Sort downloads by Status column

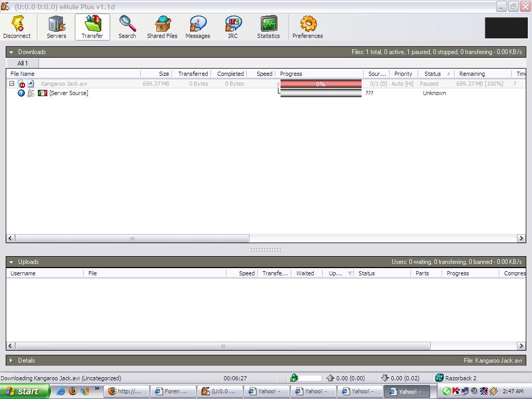436,74
